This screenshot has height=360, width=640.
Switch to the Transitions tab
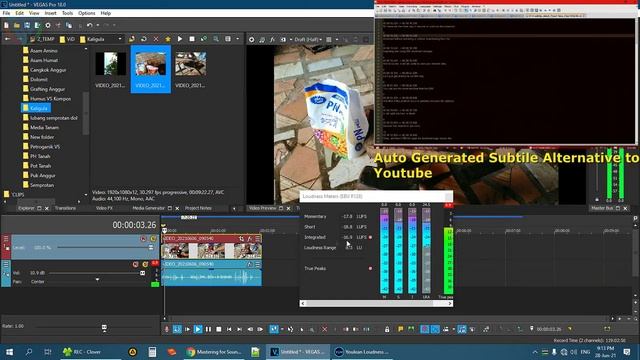pyautogui.click(x=65, y=208)
